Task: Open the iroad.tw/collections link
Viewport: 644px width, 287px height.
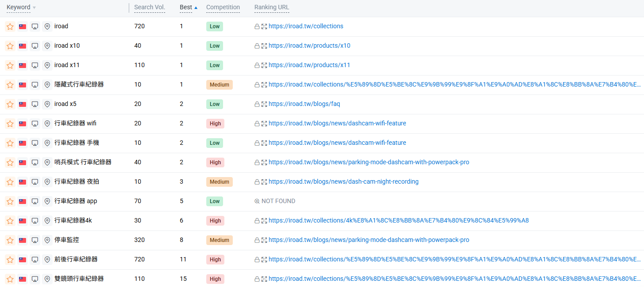Action: (x=306, y=26)
